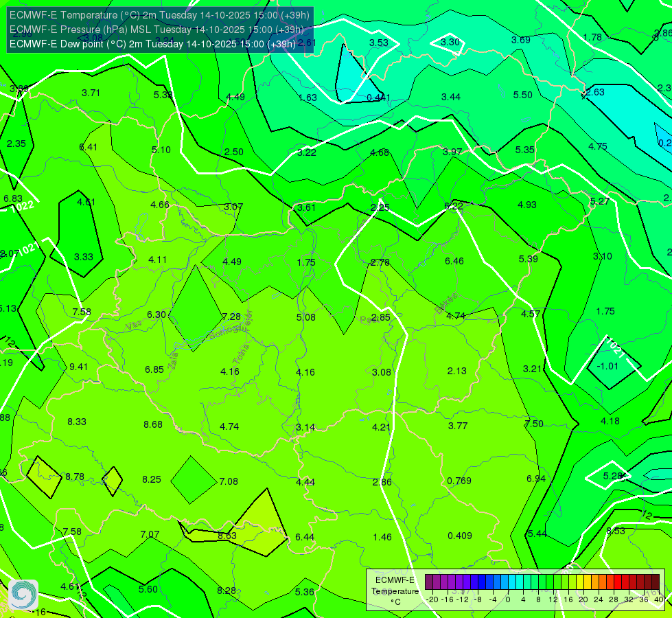The height and width of the screenshot is (618, 672).
Task: Click the dew point value 6.41
Action: tap(89, 147)
